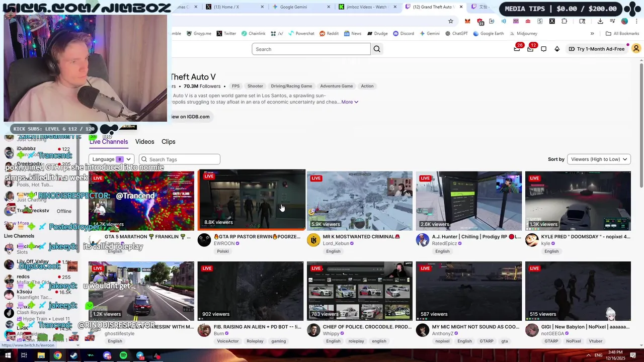The width and height of the screenshot is (644, 362).
Task: Click the kyle channel avatar
Action: [532, 240]
